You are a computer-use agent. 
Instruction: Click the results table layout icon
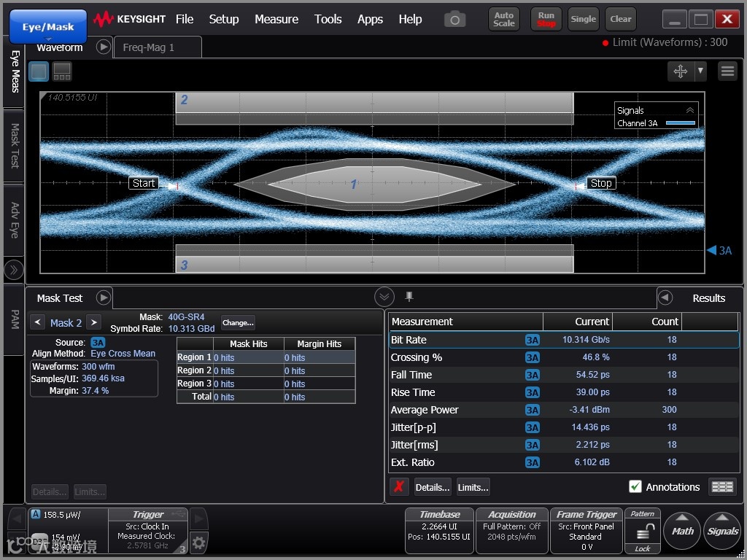click(x=722, y=487)
